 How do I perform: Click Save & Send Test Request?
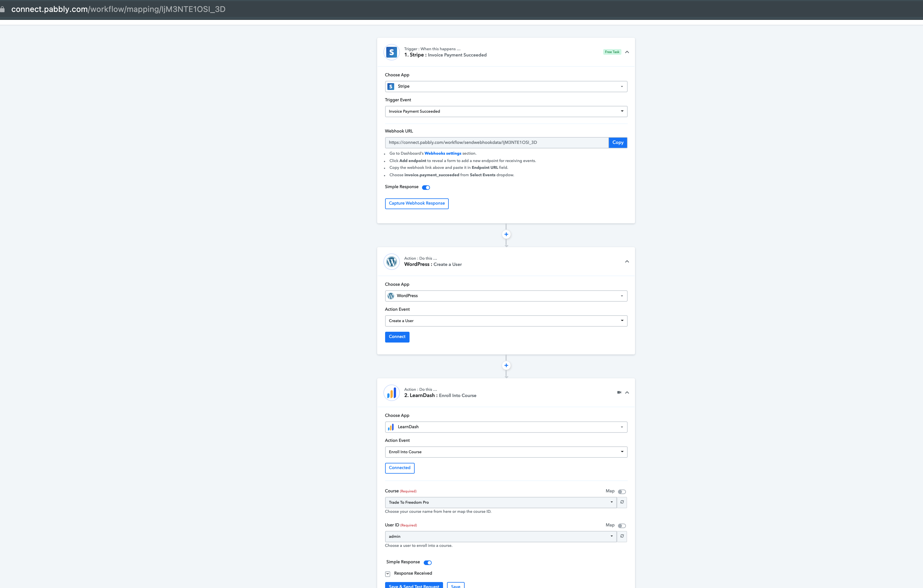[x=414, y=585]
